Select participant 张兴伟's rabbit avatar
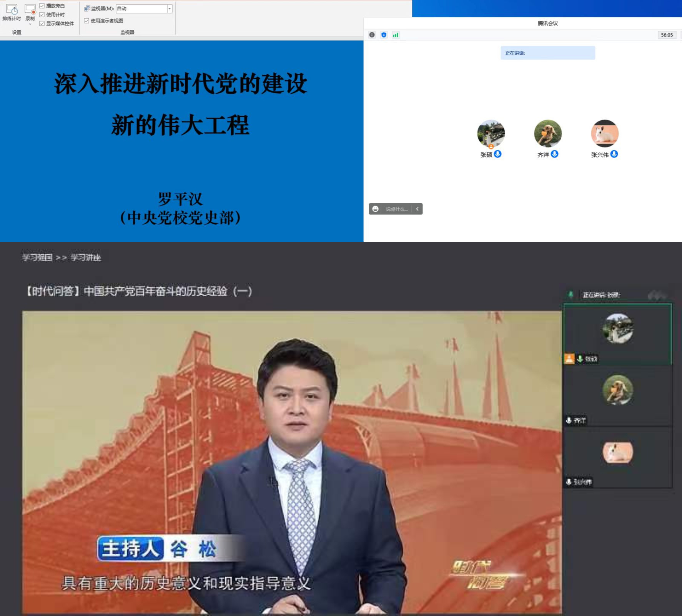The height and width of the screenshot is (616, 682). pos(605,134)
